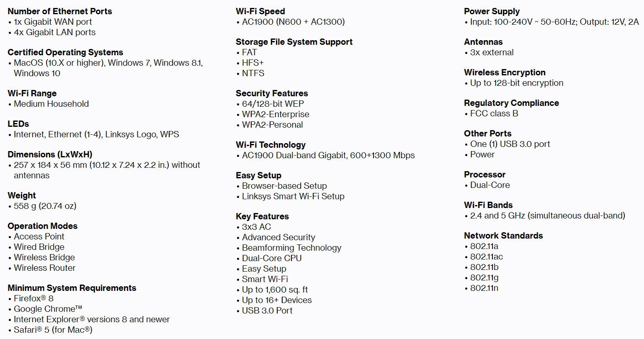Click the "Power Supply" heading
This screenshot has height=339, width=644.
coord(492,11)
